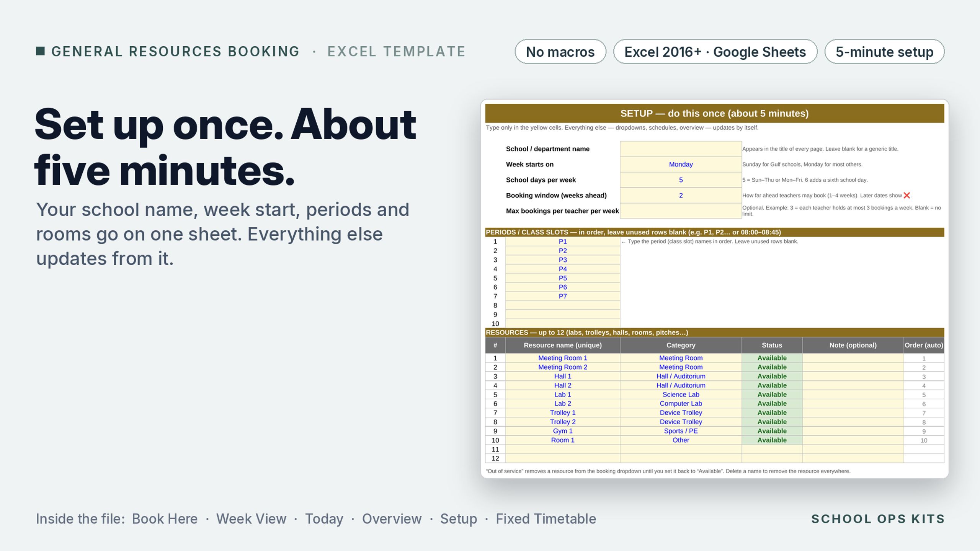Change the Available status for Room 1
The width and height of the screenshot is (980, 551).
[x=772, y=440]
